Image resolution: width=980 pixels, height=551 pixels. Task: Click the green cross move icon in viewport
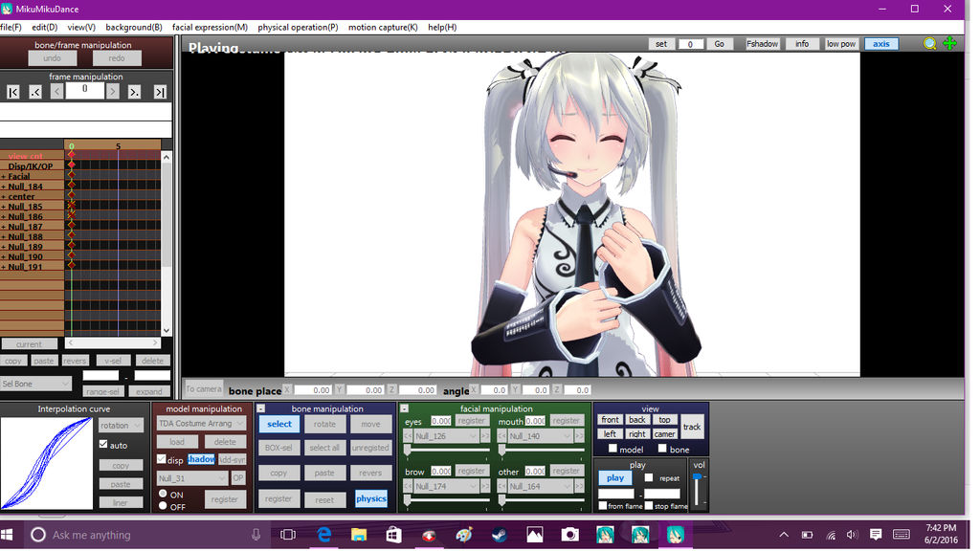point(950,43)
